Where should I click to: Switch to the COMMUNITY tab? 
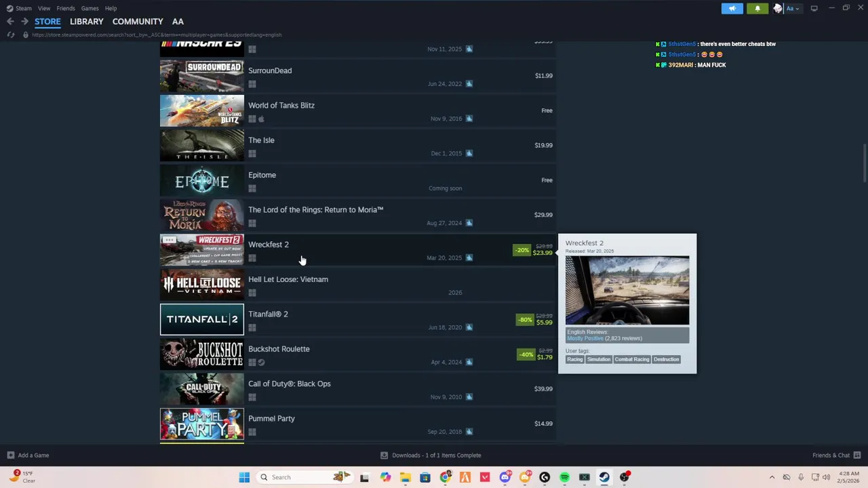(x=138, y=22)
